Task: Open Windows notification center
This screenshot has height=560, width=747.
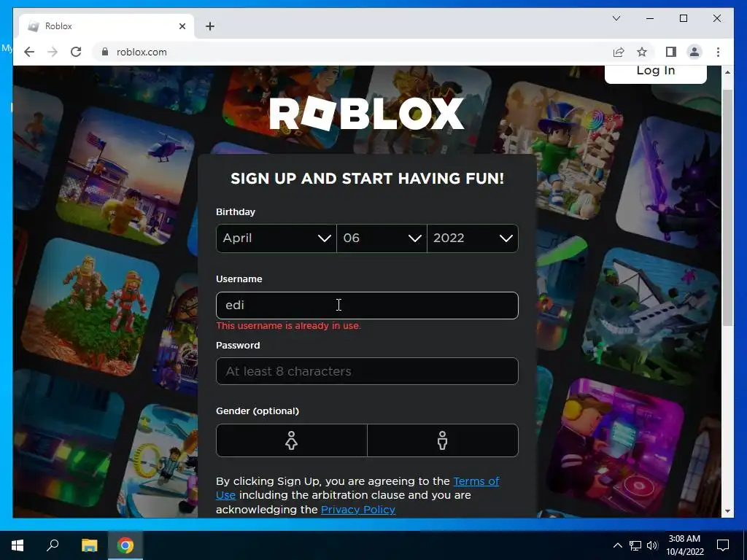Action: pos(723,545)
